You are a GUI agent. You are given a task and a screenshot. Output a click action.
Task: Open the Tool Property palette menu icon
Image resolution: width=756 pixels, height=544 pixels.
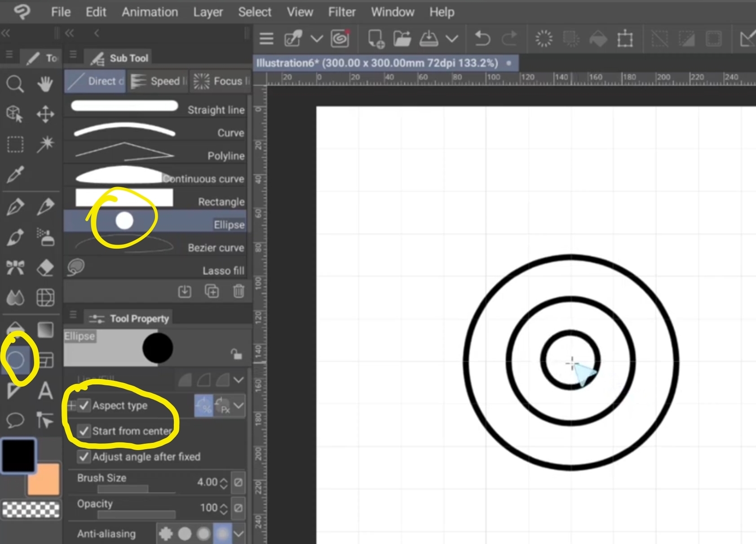click(x=73, y=314)
